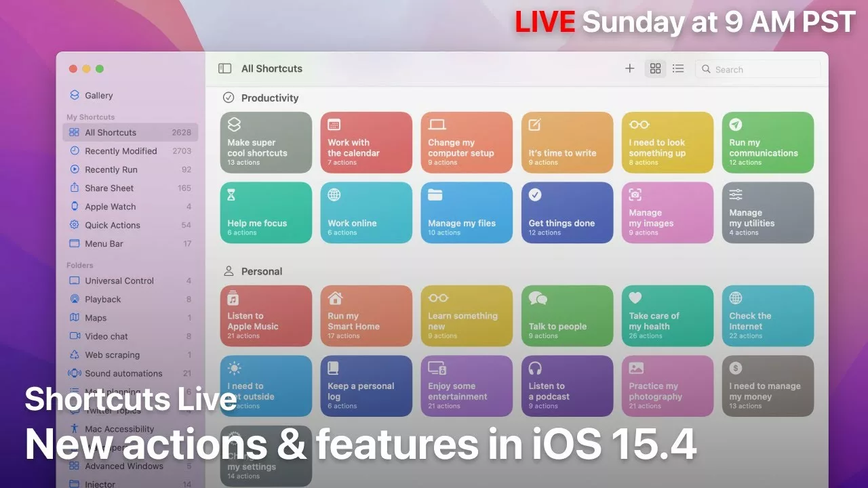Open the Video chat folder

click(130, 336)
